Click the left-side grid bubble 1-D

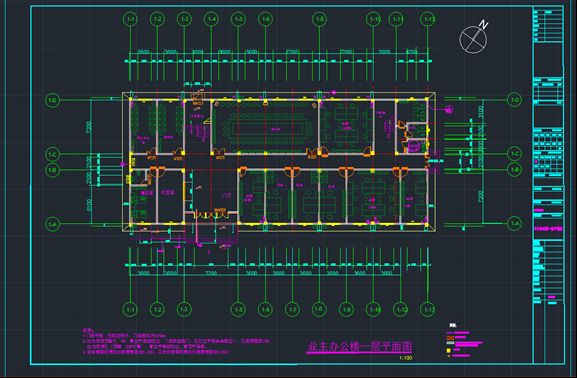point(53,100)
